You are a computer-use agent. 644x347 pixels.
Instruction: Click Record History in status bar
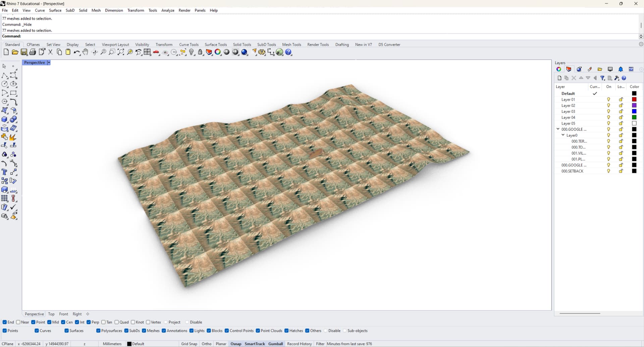coord(300,344)
